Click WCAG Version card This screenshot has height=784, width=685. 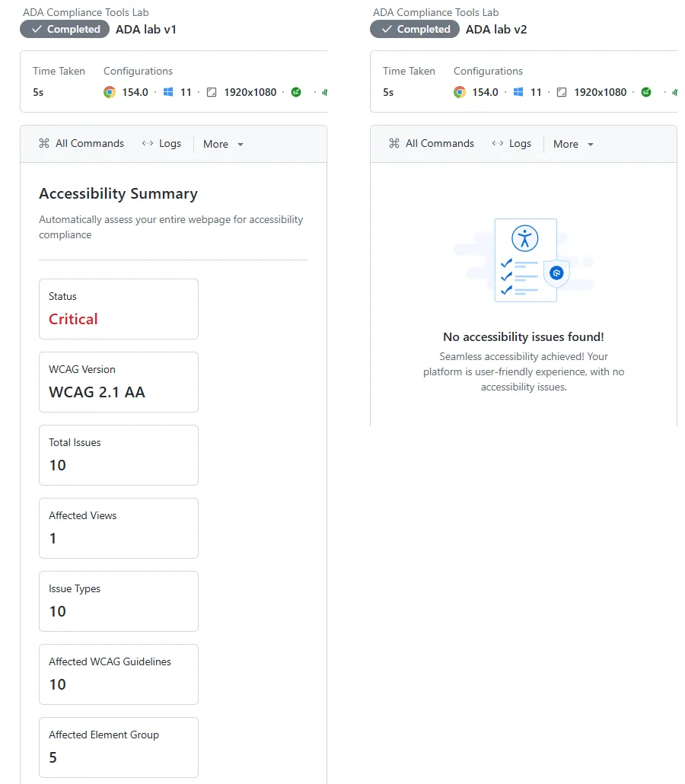pyautogui.click(x=119, y=382)
